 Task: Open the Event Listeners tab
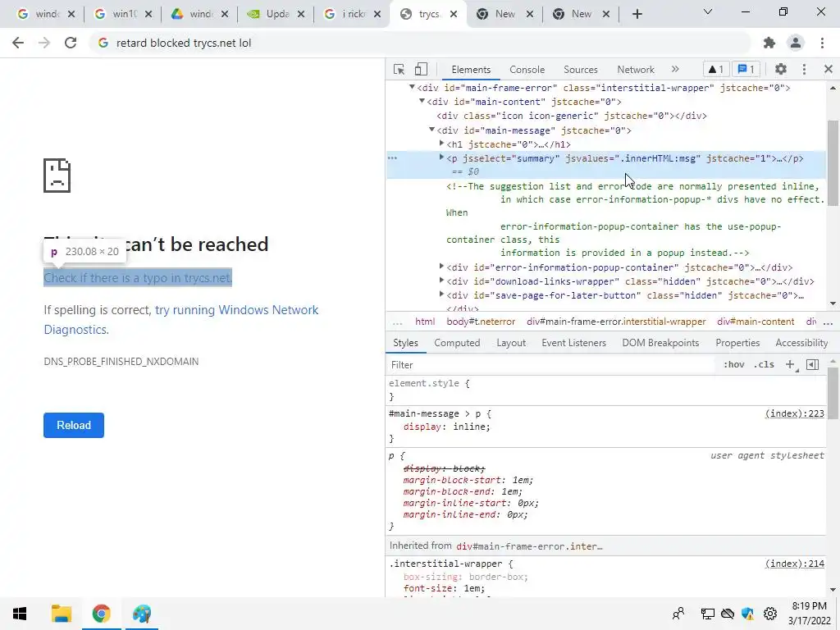pos(573,343)
